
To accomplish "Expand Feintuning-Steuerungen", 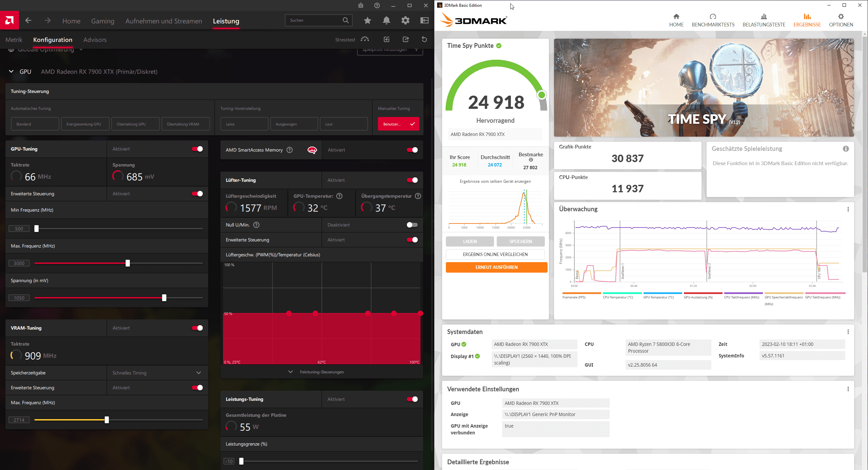I will point(321,372).
